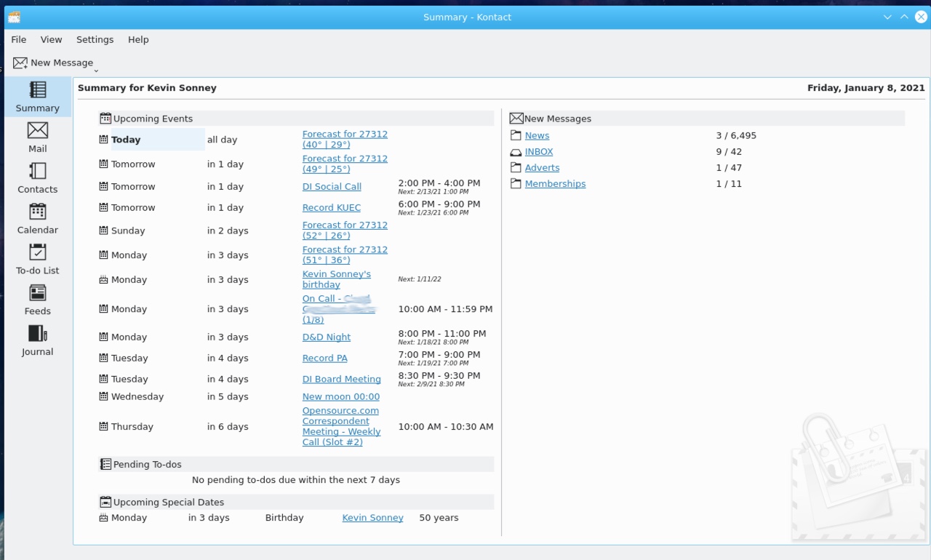The height and width of the screenshot is (560, 931).
Task: Open the Journal view
Action: click(x=37, y=341)
